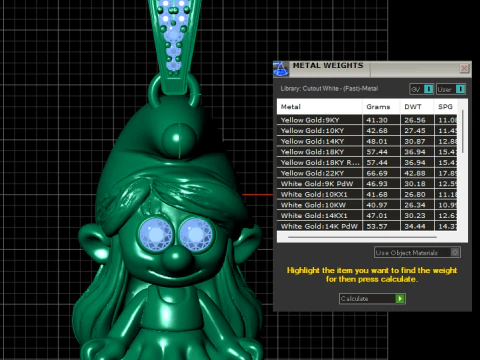
Task: Select the Yellow Gold:9KY row
Action: click(367, 120)
